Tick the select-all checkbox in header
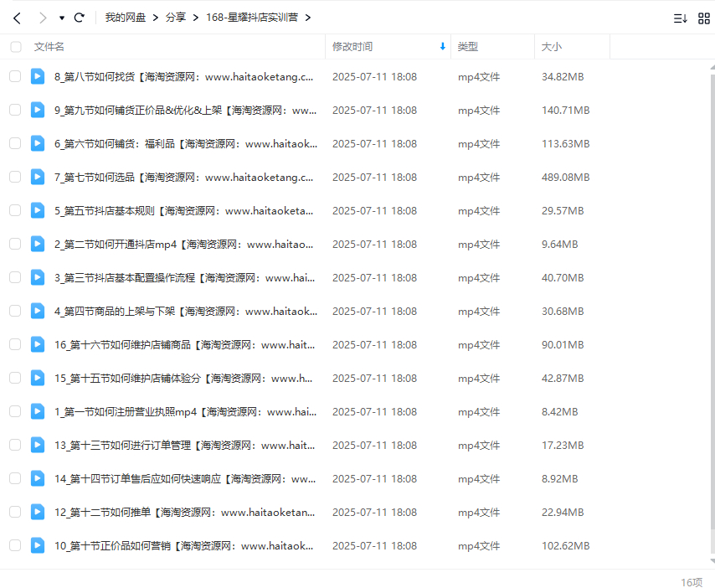The height and width of the screenshot is (588, 715). point(16,47)
